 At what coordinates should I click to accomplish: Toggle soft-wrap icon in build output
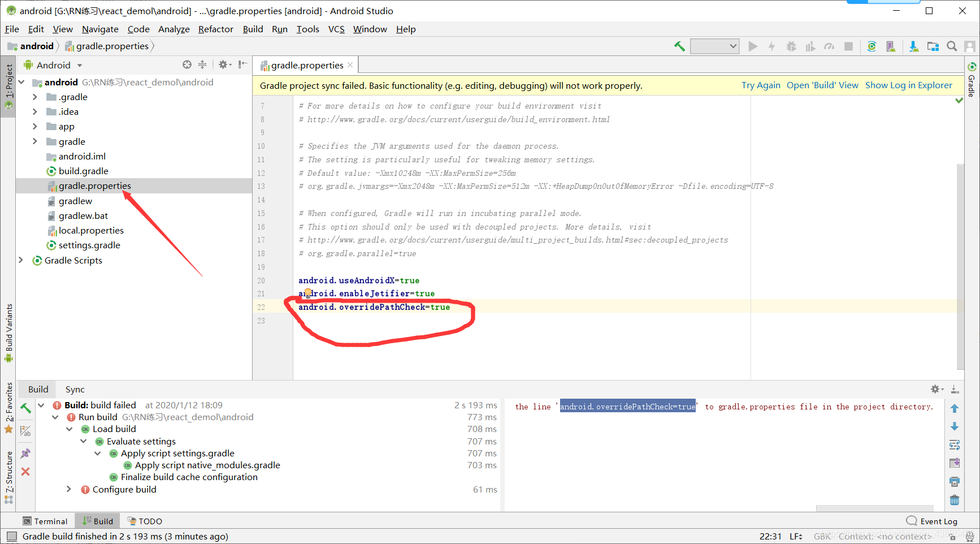tap(955, 444)
